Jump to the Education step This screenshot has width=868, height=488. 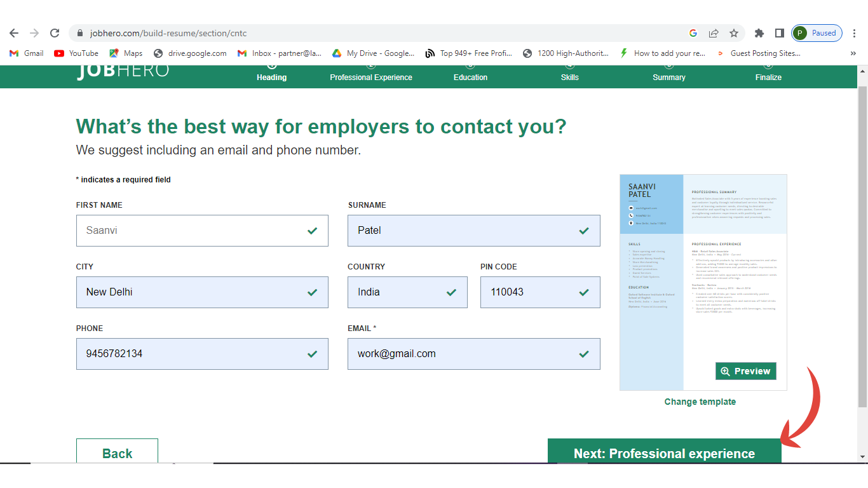click(470, 77)
